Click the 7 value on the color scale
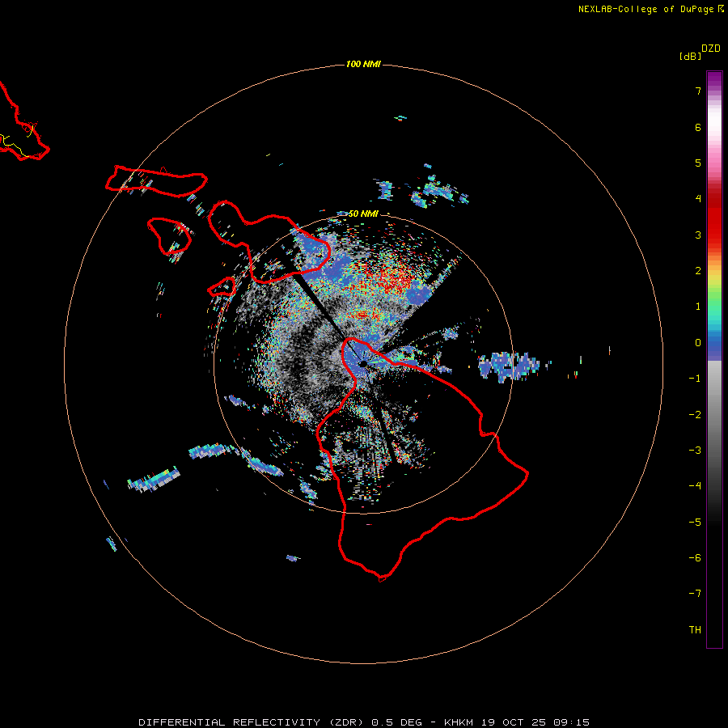The height and width of the screenshot is (728, 728). 698,91
